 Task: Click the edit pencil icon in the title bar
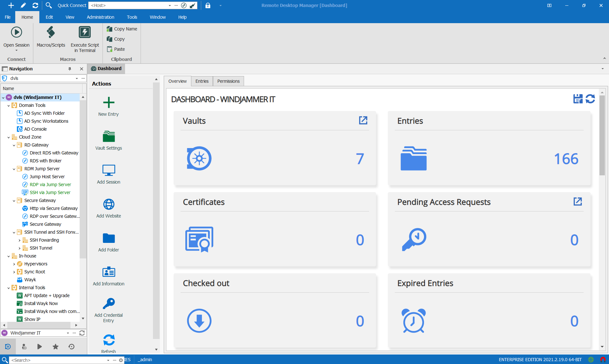pos(23,5)
